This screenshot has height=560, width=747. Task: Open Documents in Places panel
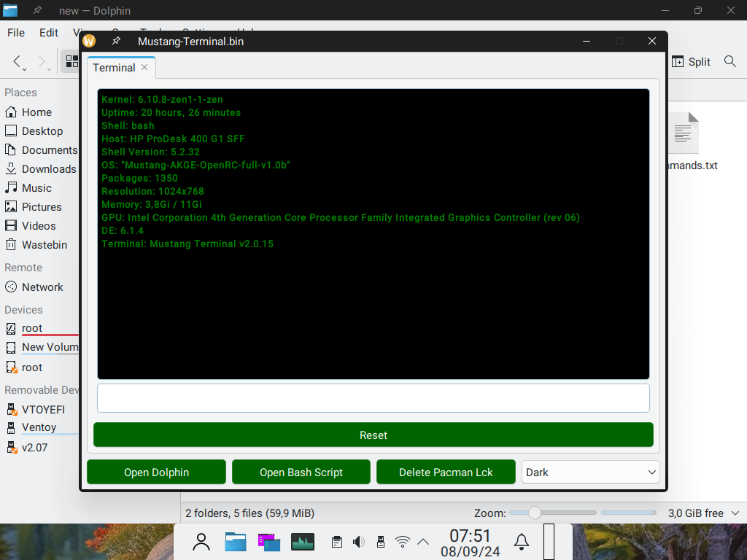(40, 150)
